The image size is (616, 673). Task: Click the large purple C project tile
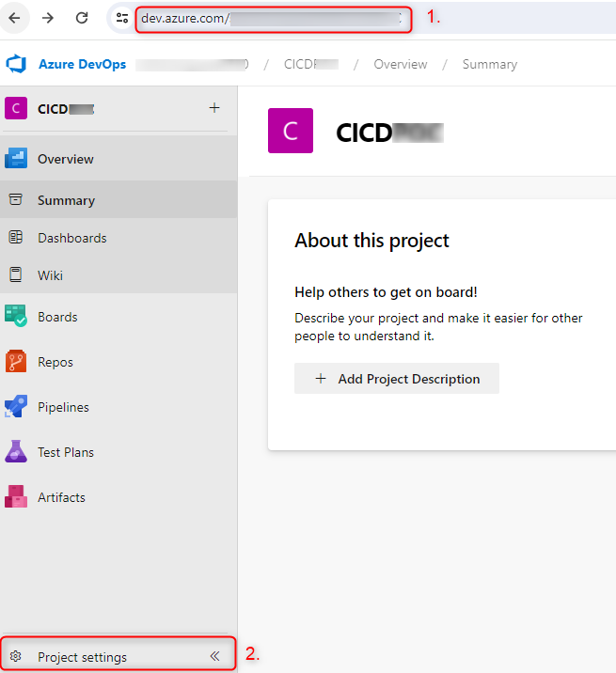(x=291, y=131)
